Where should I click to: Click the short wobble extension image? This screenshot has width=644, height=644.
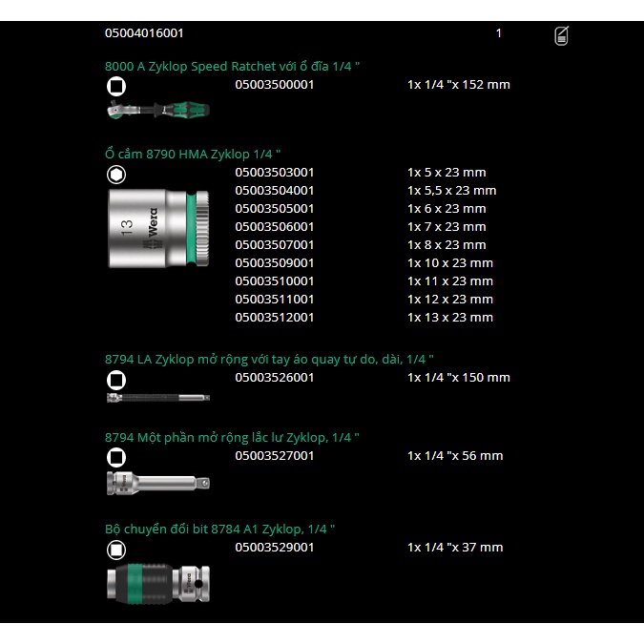[x=157, y=482]
